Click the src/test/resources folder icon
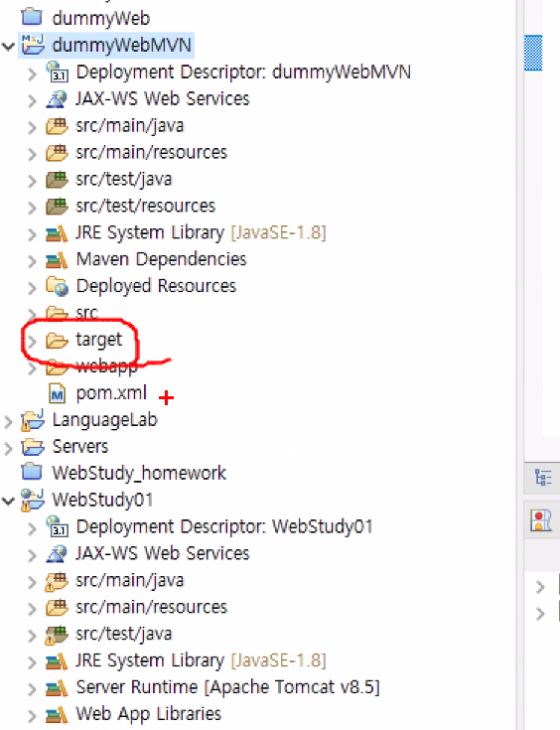 point(57,206)
